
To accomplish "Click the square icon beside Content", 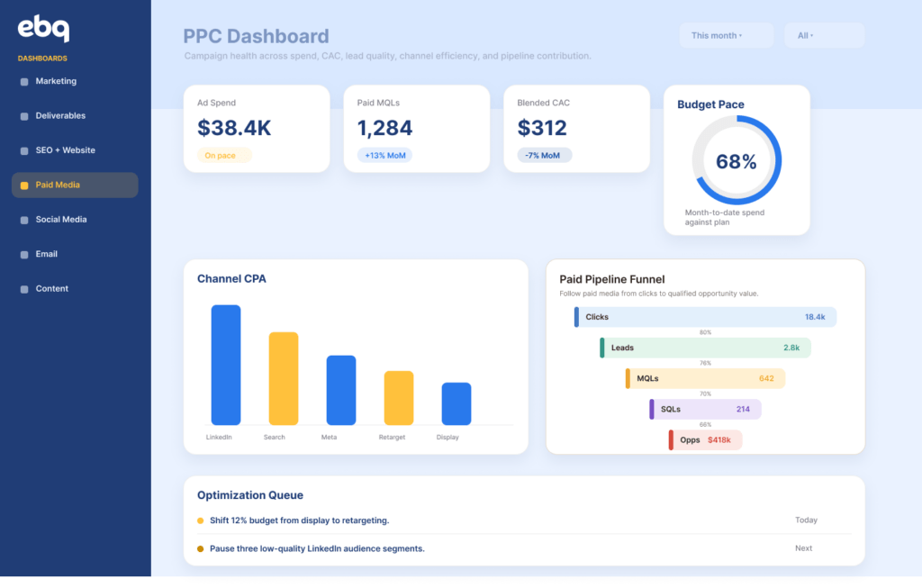I will click(24, 290).
